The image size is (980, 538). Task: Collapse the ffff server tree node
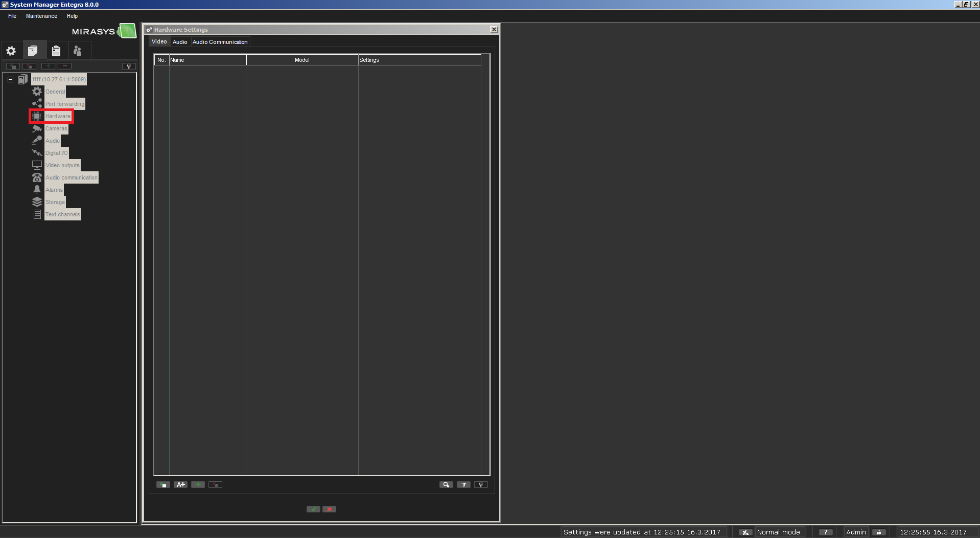click(x=10, y=79)
